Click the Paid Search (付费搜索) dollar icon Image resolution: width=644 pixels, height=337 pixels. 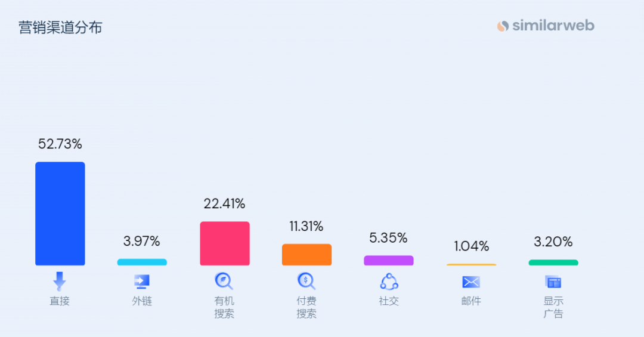point(306,281)
